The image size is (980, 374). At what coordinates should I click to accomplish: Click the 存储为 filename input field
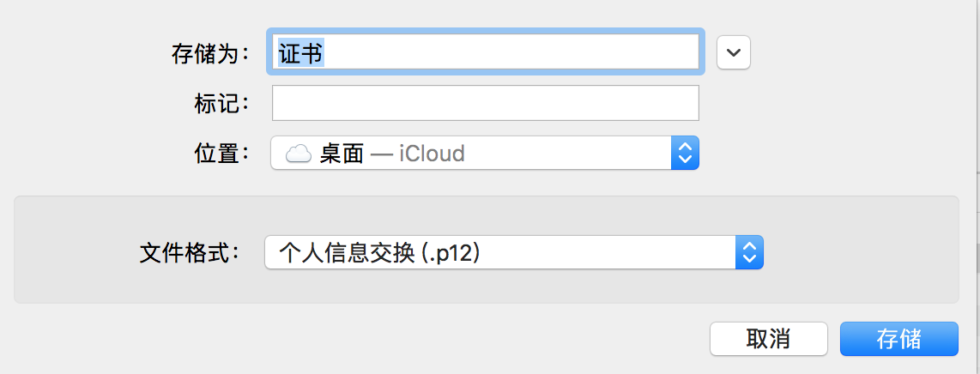[486, 51]
